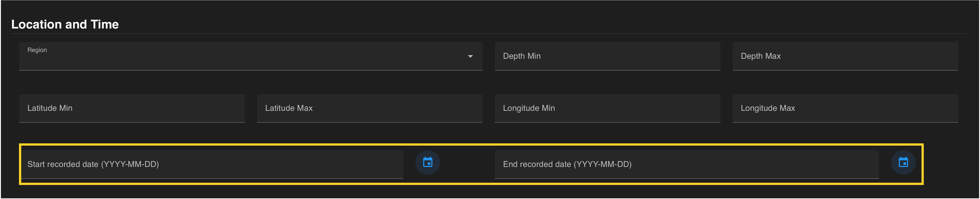Screen dimensions: 980x199
Task: Click the Region label text
Action: tap(37, 50)
